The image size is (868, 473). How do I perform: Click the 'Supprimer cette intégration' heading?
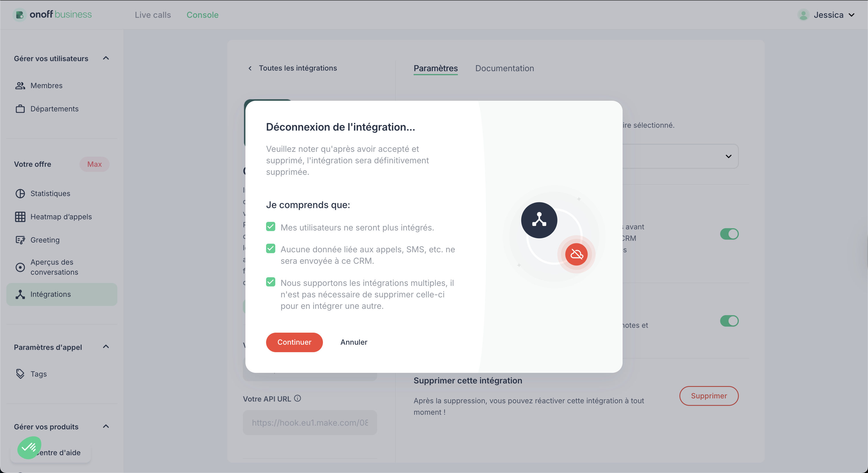pos(468,381)
